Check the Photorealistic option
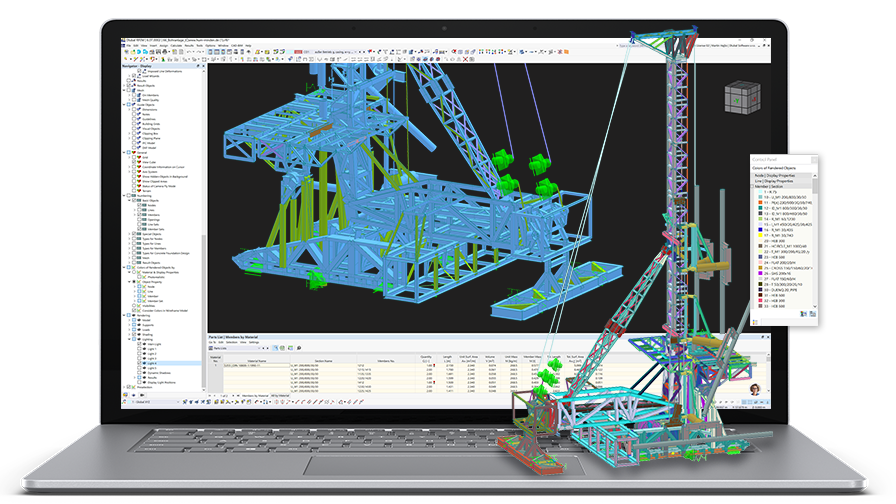This screenshot has width=896, height=504. point(139,277)
